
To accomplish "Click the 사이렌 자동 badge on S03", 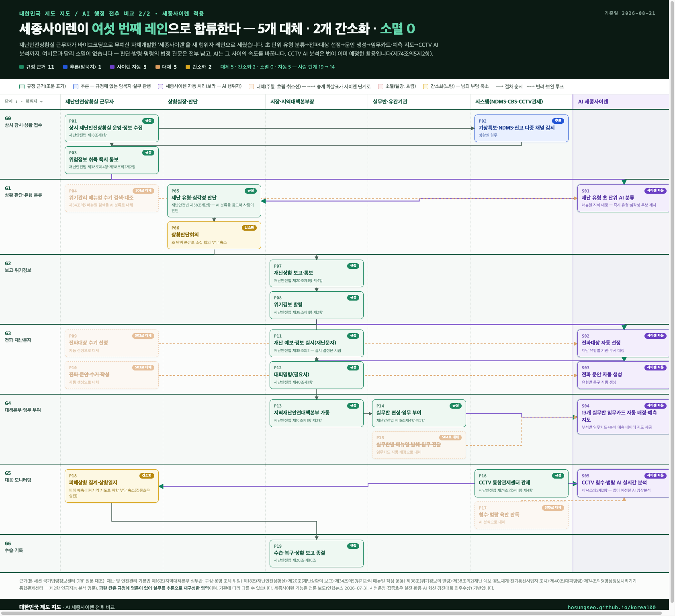I will pyautogui.click(x=656, y=368).
